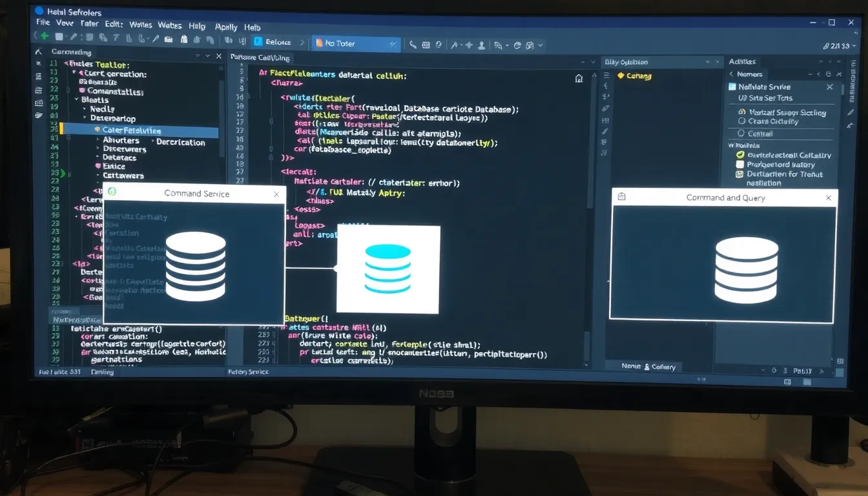Close the Nefivlate Service panel
Screen dimensions: 868x496
(x=830, y=87)
